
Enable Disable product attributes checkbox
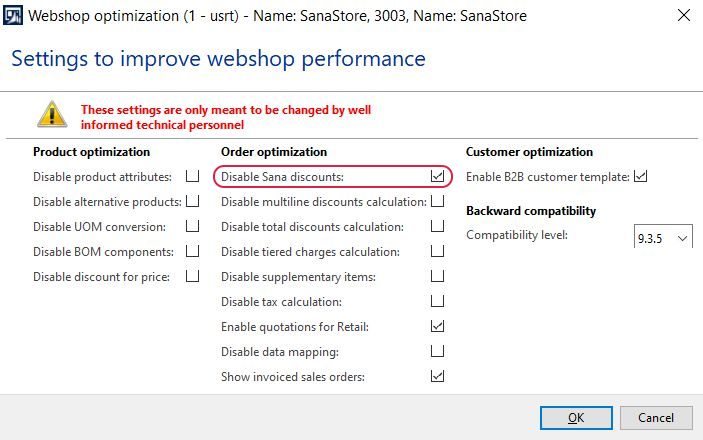192,176
